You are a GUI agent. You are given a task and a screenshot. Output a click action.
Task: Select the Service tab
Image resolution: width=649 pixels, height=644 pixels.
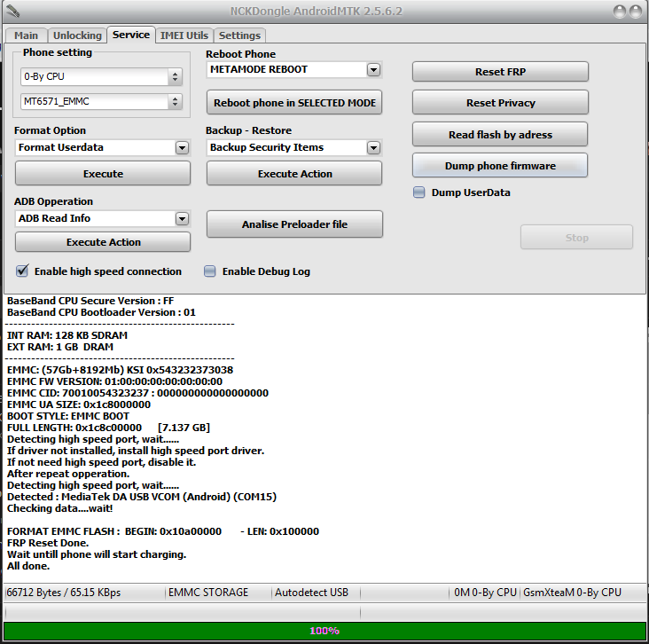point(131,35)
